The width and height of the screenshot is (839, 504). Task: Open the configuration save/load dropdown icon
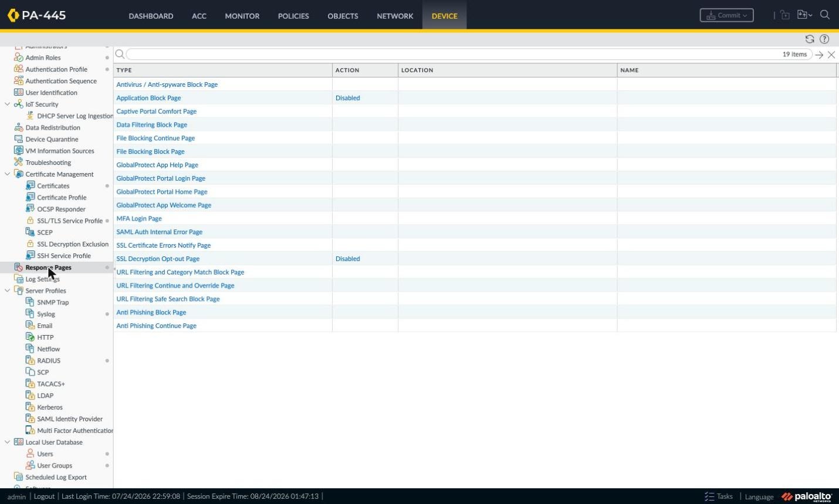click(x=804, y=15)
